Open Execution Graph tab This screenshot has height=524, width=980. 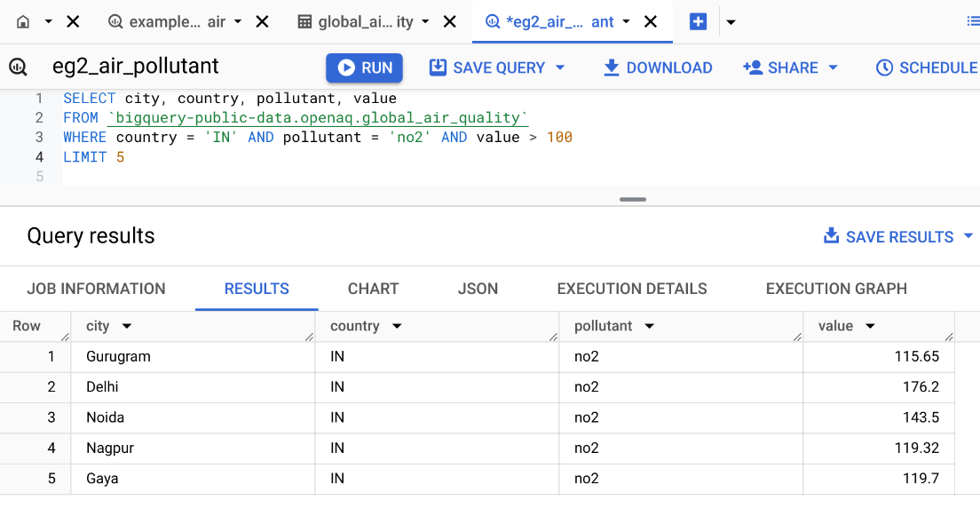click(x=836, y=289)
